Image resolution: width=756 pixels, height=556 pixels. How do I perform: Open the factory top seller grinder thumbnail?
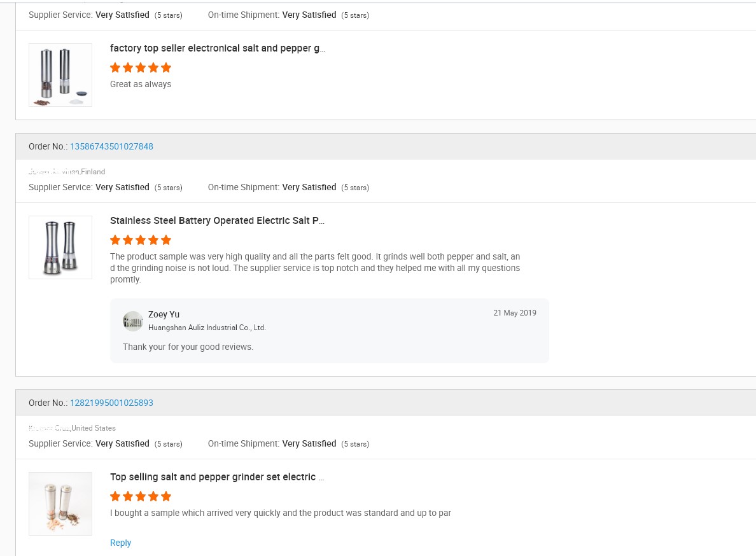(x=60, y=74)
